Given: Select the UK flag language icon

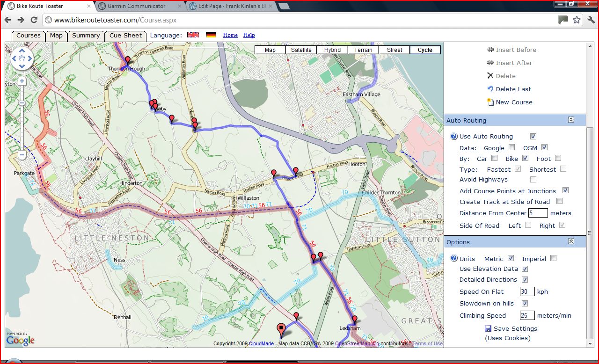Looking at the screenshot, I should pos(193,35).
